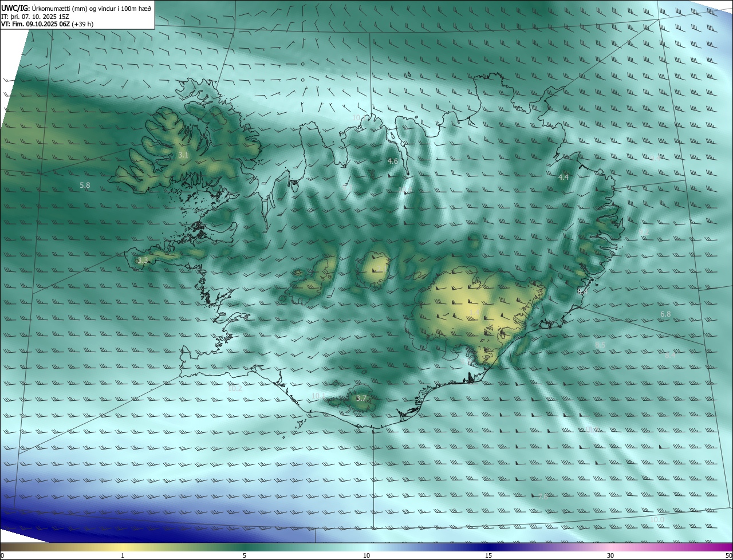Click the 3.3 value on the Snæfellsnes peninsula
This screenshot has height=560, width=733.
pos(143,260)
